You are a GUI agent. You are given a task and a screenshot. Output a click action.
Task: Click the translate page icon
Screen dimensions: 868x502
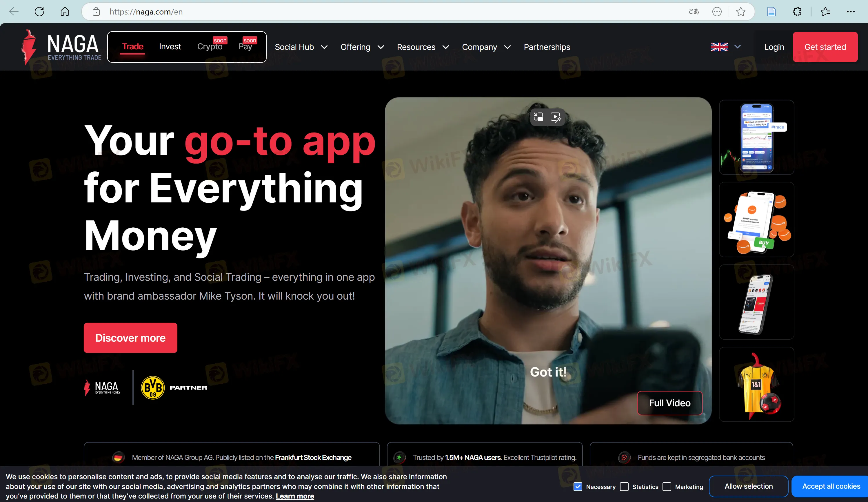[x=694, y=12]
